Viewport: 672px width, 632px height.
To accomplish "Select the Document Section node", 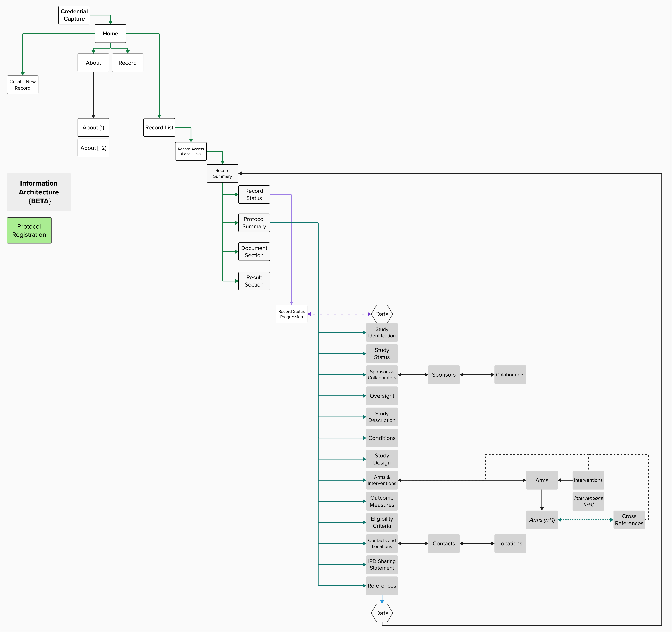I will point(254,252).
